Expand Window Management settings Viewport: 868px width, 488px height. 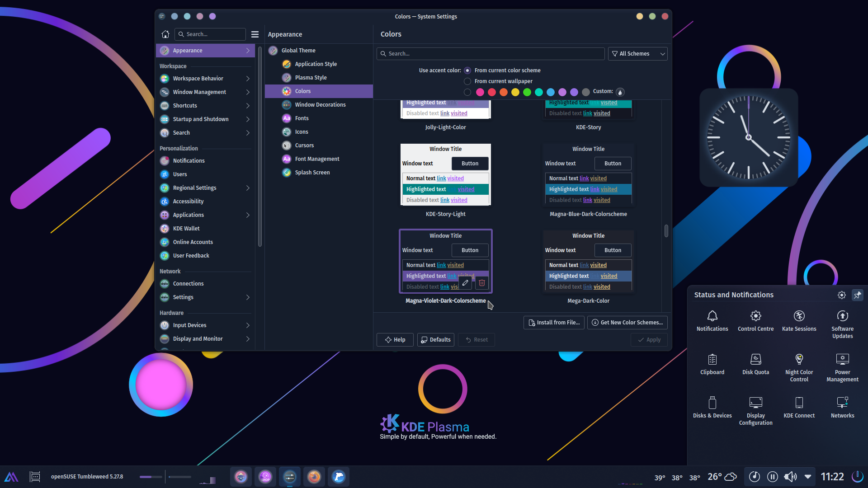pos(248,92)
